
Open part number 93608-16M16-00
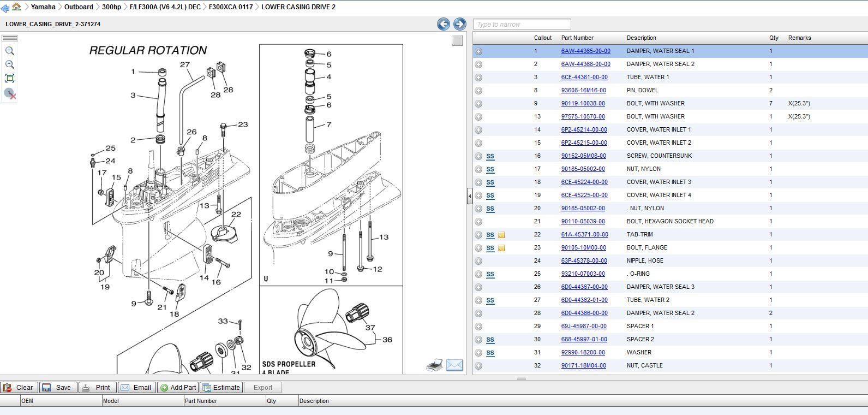coord(583,90)
